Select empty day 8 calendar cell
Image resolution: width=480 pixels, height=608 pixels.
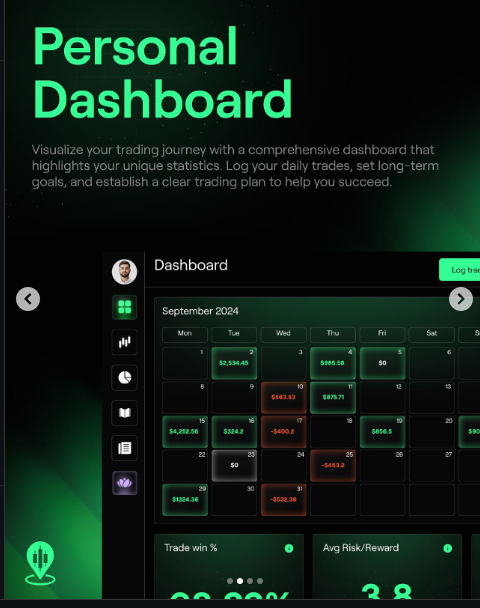coord(185,397)
